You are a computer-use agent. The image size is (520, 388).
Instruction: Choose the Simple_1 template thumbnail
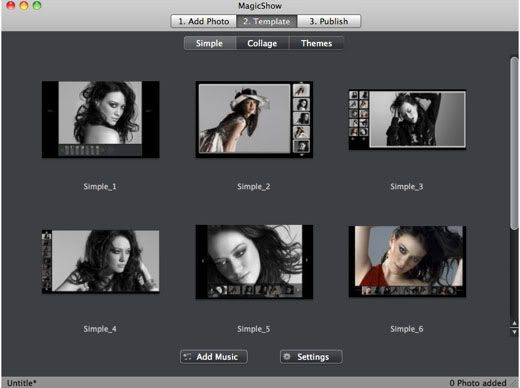[100, 119]
